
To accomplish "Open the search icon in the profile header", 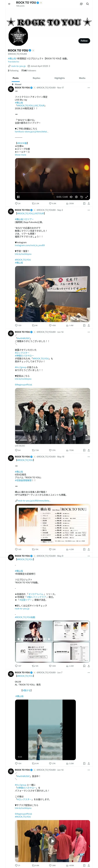I will [x=88, y=4].
